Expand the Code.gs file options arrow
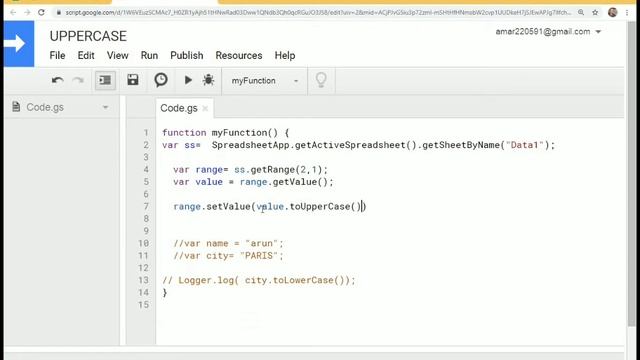The width and height of the screenshot is (640, 360). pos(105,107)
